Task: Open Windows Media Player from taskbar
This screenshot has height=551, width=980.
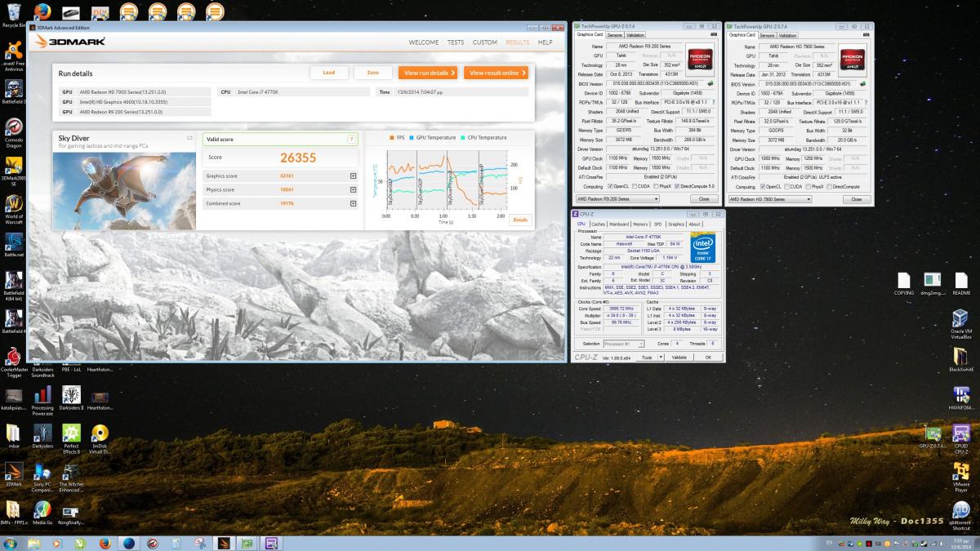Action: [56, 542]
